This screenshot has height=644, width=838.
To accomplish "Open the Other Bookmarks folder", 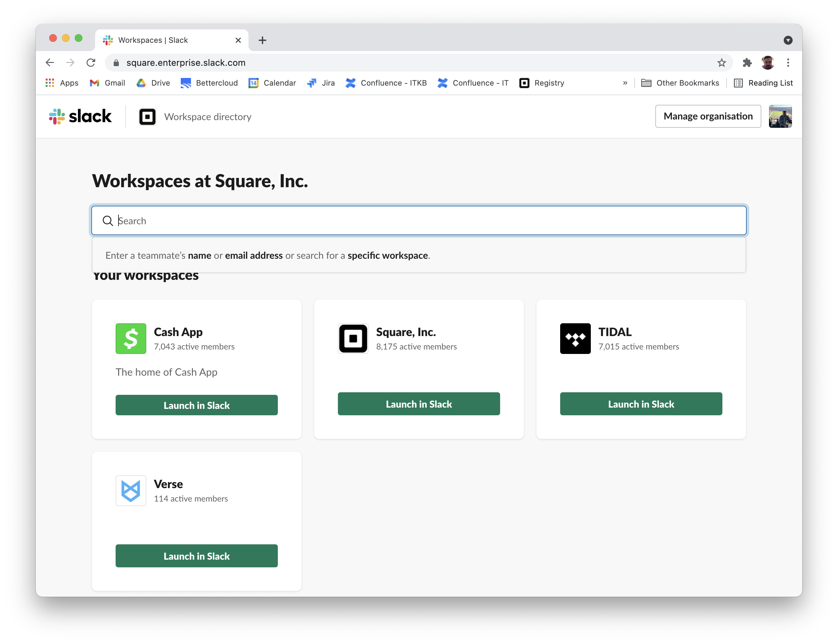I will (680, 83).
